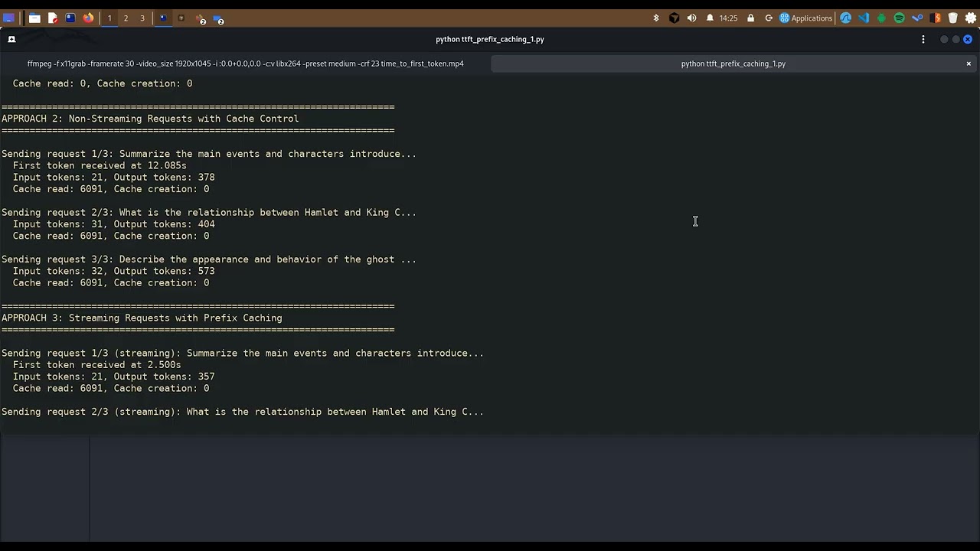This screenshot has height=551, width=980.
Task: Launch Firefox browser from panel
Action: tap(88, 18)
